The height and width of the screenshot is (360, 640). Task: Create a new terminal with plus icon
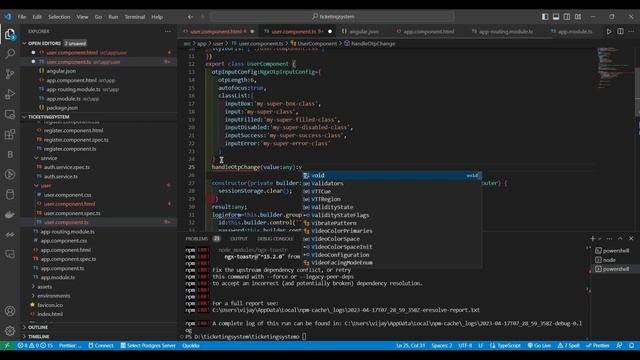coord(592,239)
